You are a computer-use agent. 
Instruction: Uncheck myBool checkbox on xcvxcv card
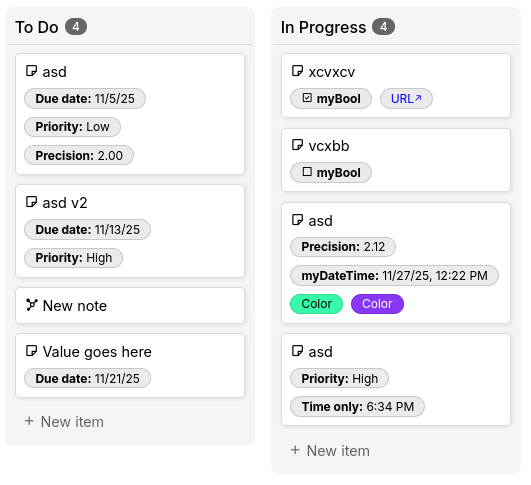coord(307,98)
